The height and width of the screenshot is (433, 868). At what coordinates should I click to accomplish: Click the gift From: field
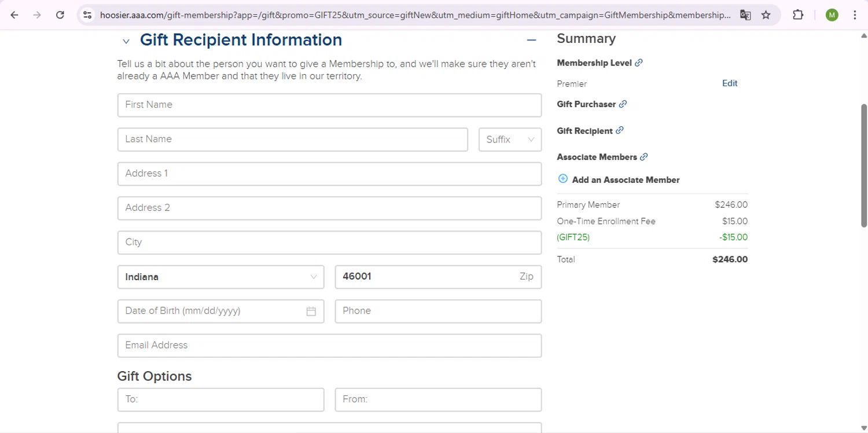click(438, 399)
